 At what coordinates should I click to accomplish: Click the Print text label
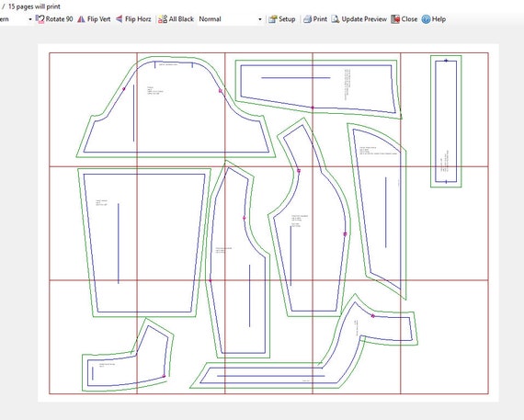320,19
